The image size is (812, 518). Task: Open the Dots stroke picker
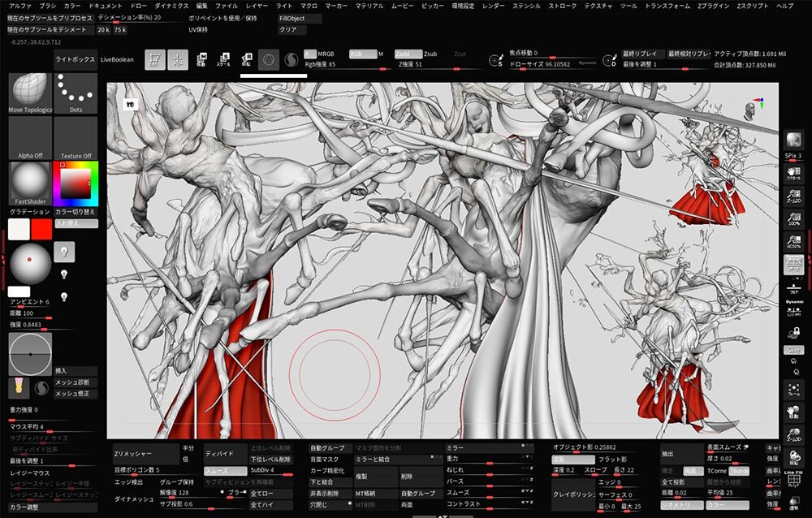pyautogui.click(x=76, y=93)
